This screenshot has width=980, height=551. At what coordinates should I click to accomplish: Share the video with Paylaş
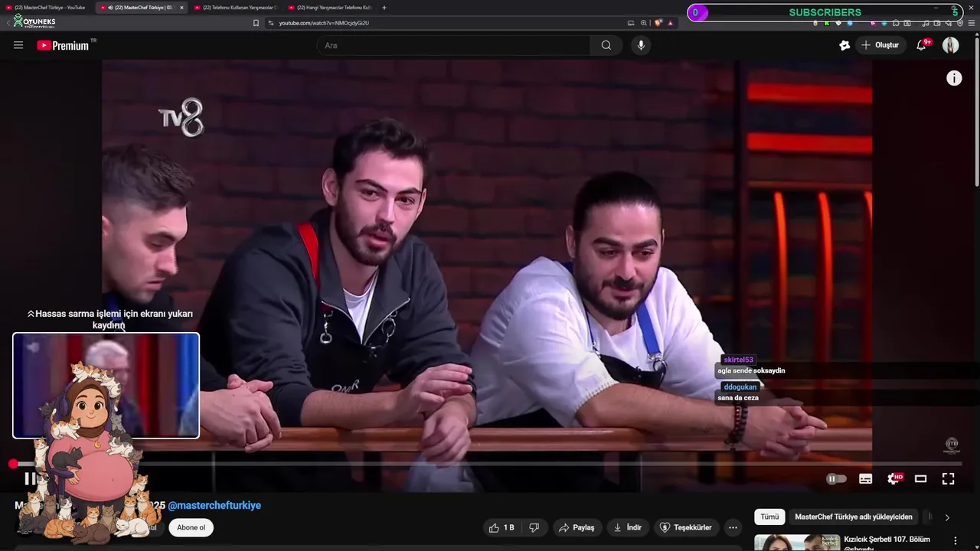[577, 527]
